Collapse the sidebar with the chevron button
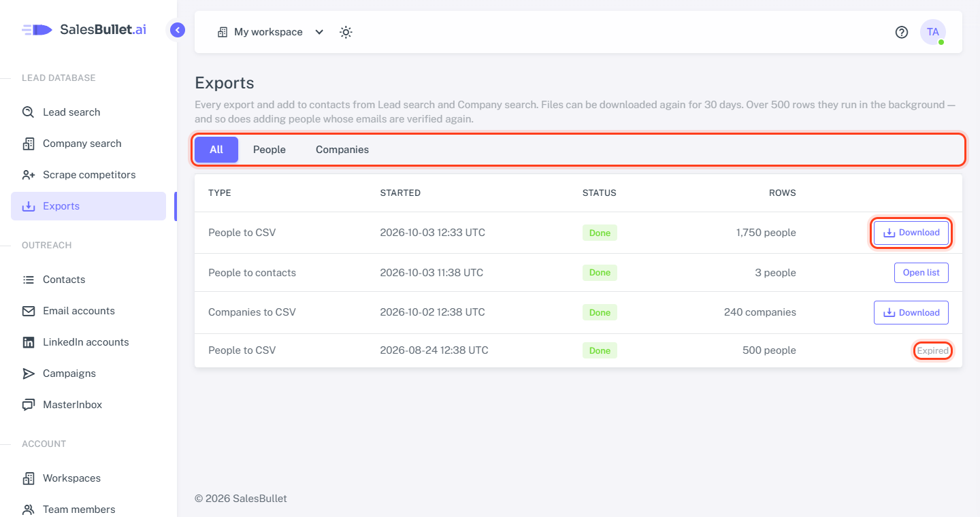 pyautogui.click(x=178, y=30)
